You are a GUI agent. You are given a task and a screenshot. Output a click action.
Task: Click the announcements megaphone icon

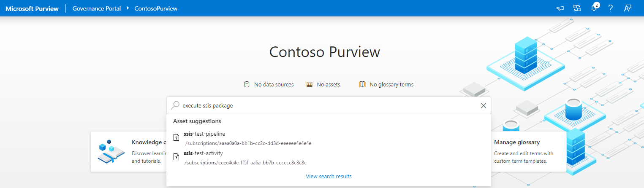point(560,8)
